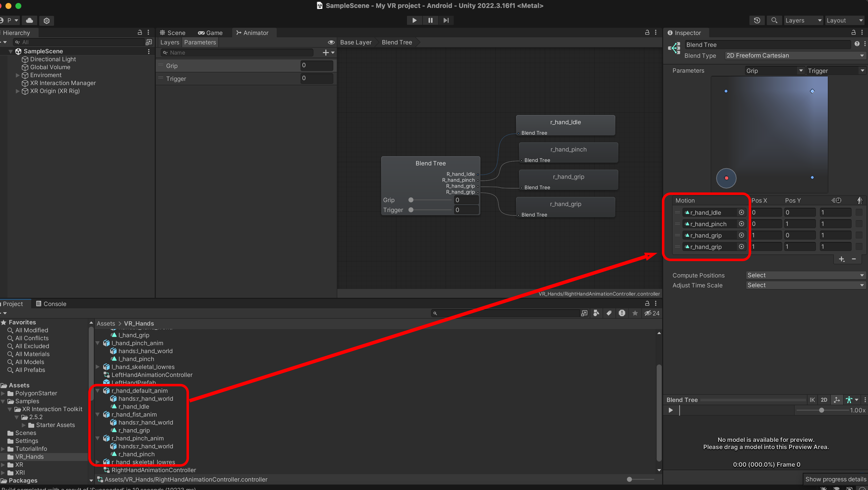Lock the Inspector panel
Image resolution: width=868 pixels, height=490 pixels.
[x=854, y=32]
